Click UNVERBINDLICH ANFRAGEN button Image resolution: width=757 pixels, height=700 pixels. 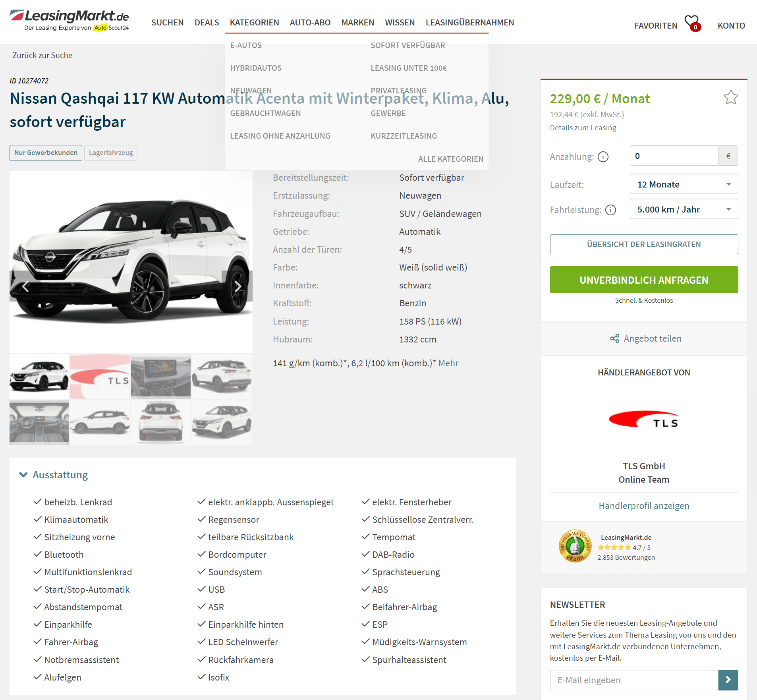644,280
